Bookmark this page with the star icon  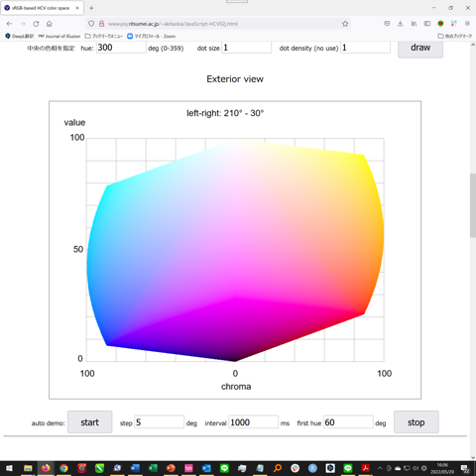tap(345, 24)
